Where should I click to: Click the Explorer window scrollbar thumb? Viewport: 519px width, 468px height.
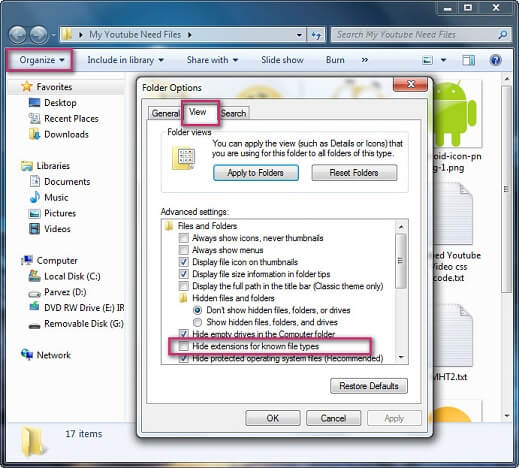[x=507, y=189]
